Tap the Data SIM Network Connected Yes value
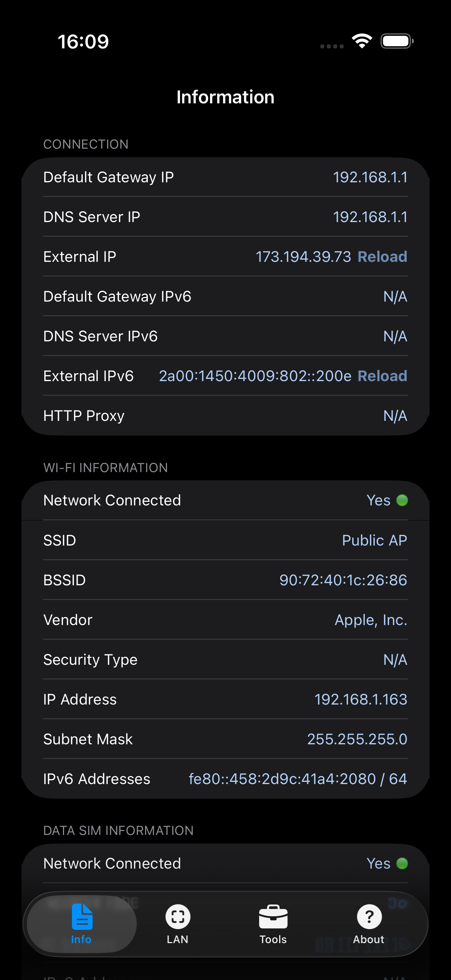Viewport: 451px width, 980px height. click(378, 864)
